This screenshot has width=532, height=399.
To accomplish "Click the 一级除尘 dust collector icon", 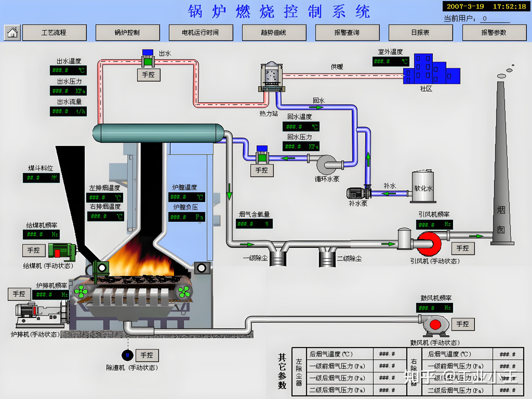I will click(278, 259).
